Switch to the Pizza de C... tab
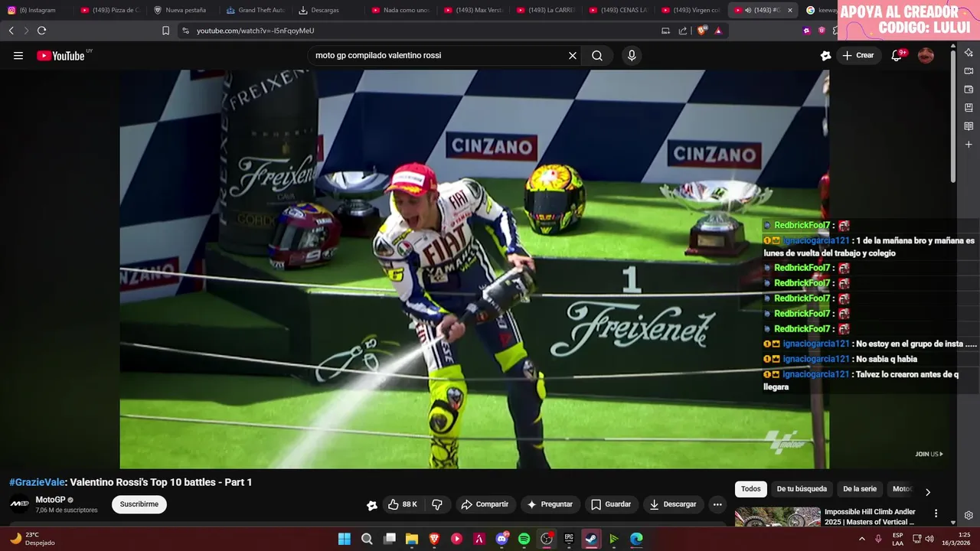 [x=111, y=10]
